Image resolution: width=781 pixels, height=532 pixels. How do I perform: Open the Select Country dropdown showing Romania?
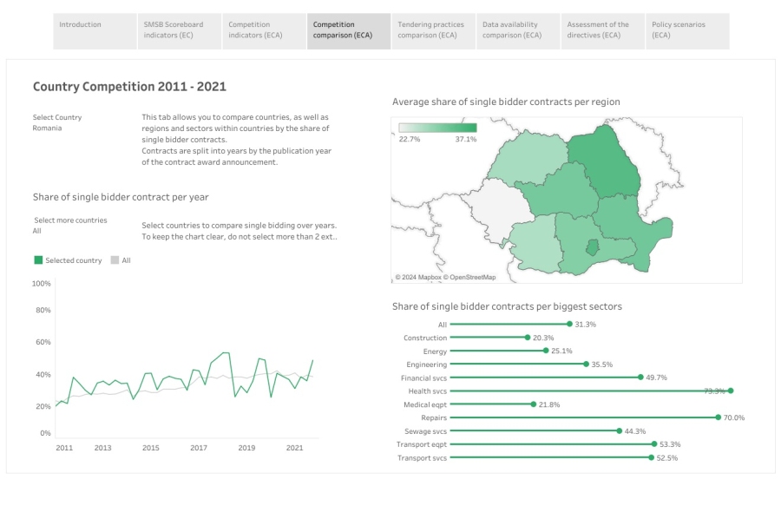(48, 128)
